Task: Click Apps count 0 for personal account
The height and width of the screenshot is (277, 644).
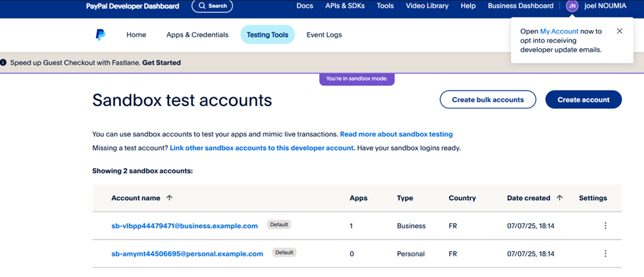Action: click(352, 254)
